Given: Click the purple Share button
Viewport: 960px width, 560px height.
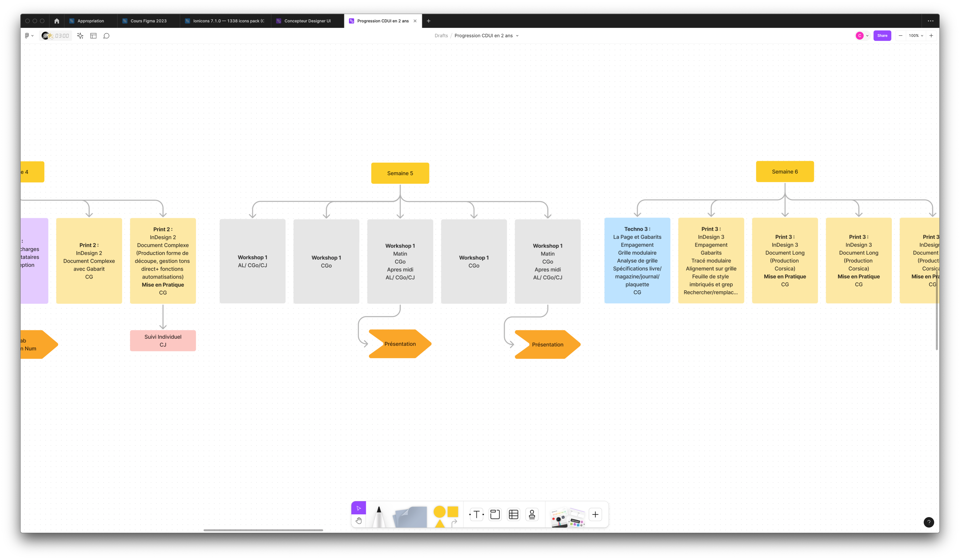Looking at the screenshot, I should point(882,36).
